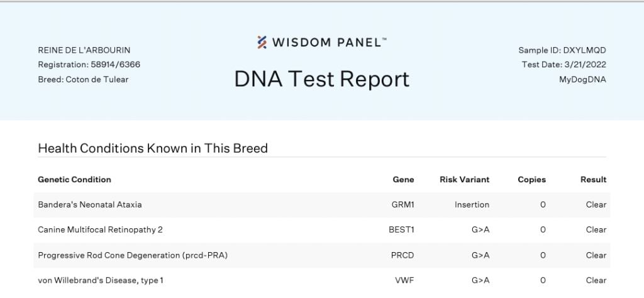Click the Gene column header

point(403,180)
